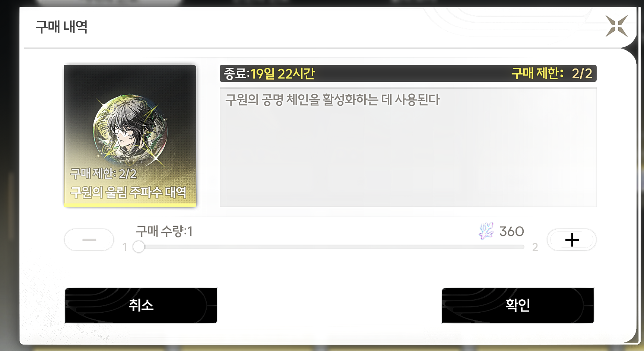644x351 pixels.
Task: Close the purchase details dialog
Action: tap(616, 26)
